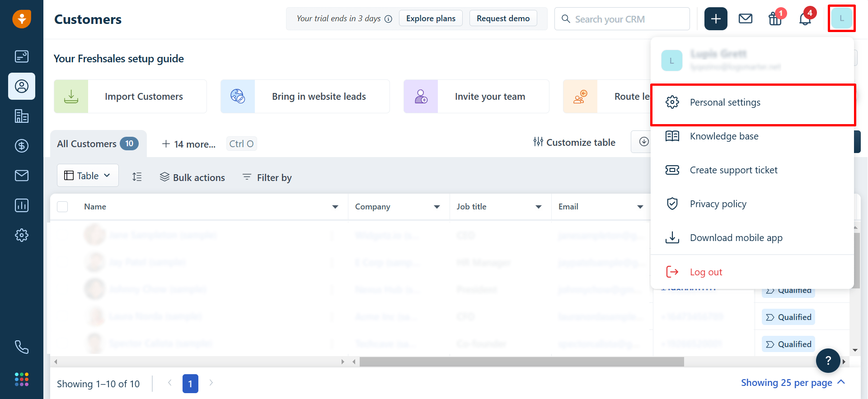Click the Ctrl O shortcut badge
Image resolution: width=868 pixels, height=399 pixels.
241,144
